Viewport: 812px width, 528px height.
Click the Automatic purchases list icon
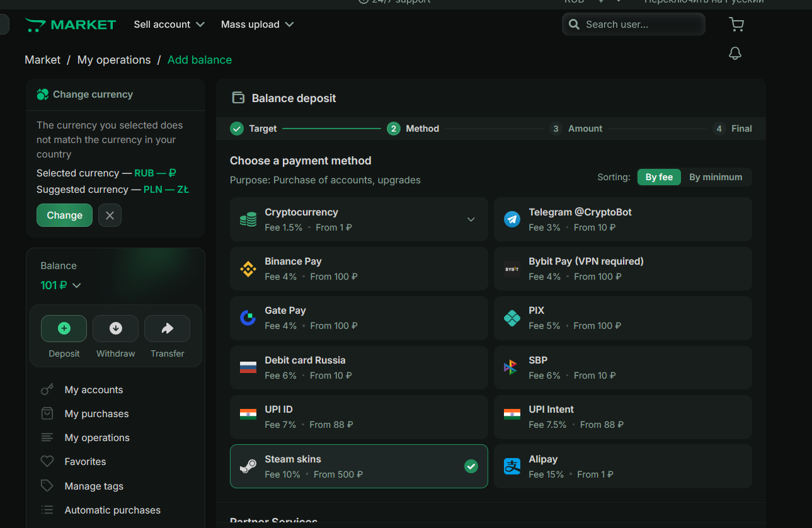pos(47,510)
